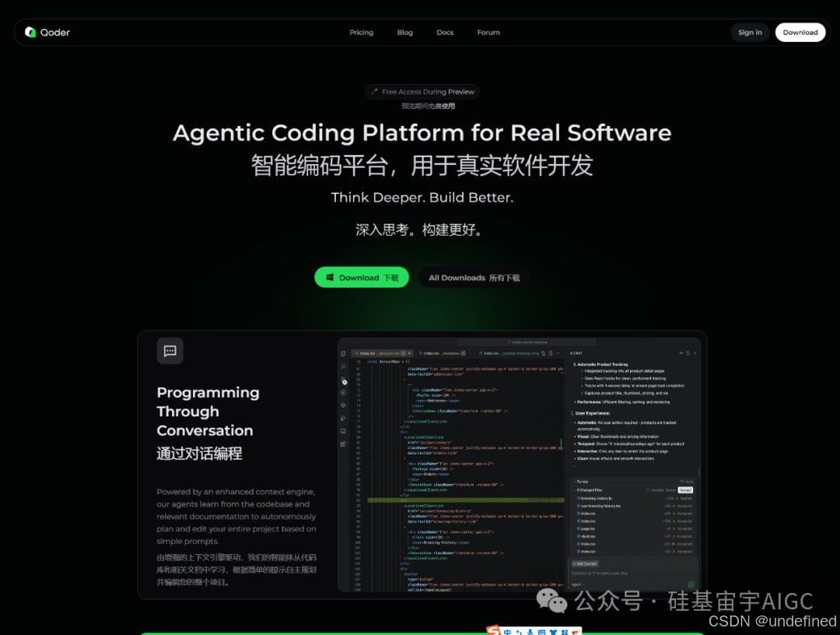
Task: Click the Free Access During Preview badge
Action: click(422, 92)
